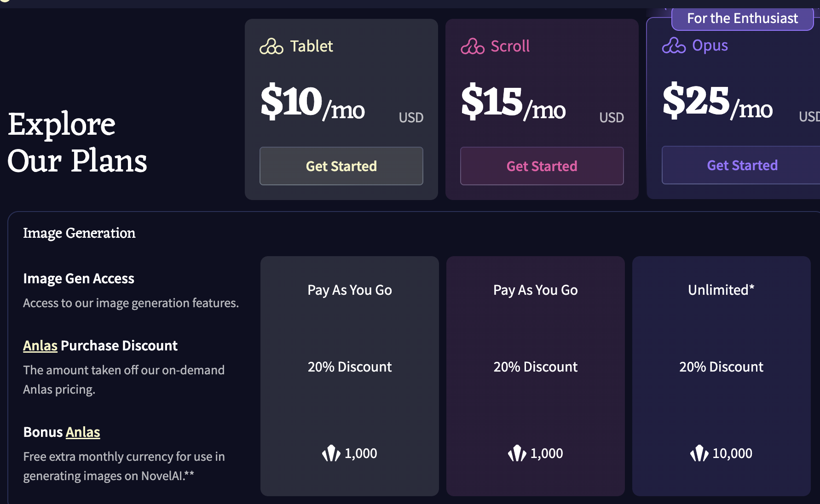Click the pink Scroll plan logo icon

(x=472, y=46)
